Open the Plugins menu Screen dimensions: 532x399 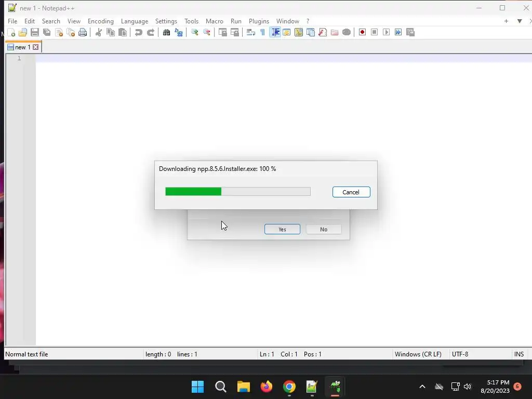coord(259,21)
